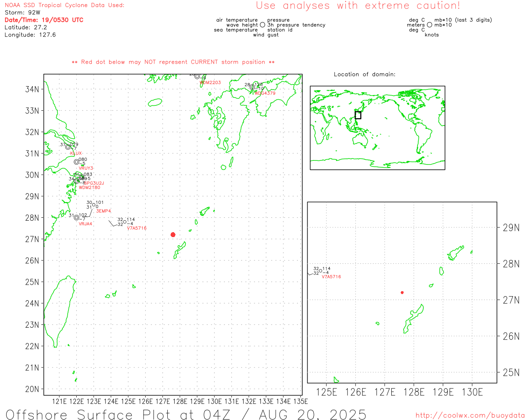
Task: Click the 29N latitude label on inset map
Action: [511, 228]
